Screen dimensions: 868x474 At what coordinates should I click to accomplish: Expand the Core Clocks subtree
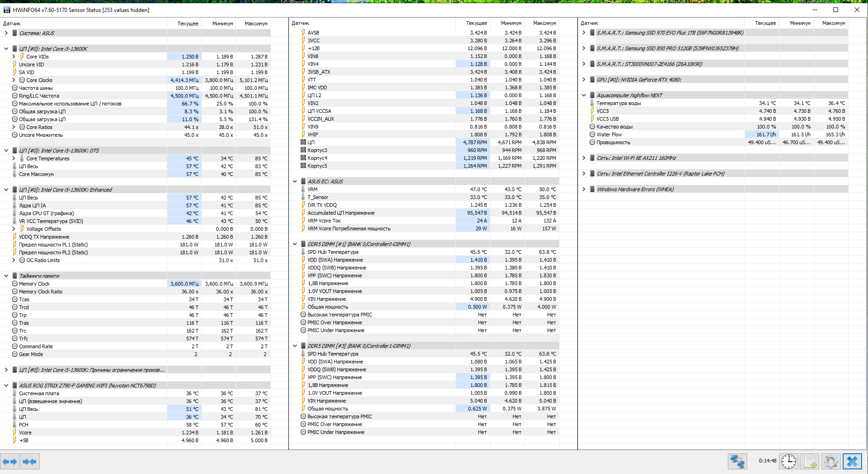pyautogui.click(x=13, y=80)
